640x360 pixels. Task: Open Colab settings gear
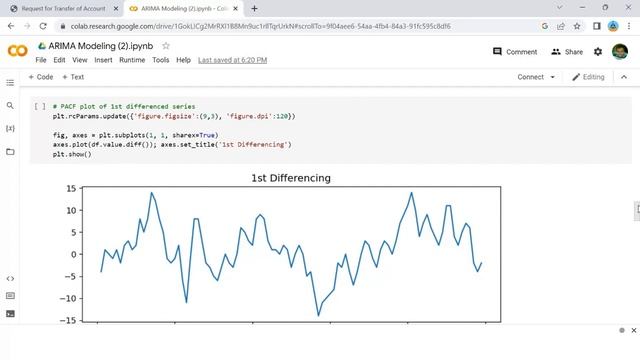(598, 51)
